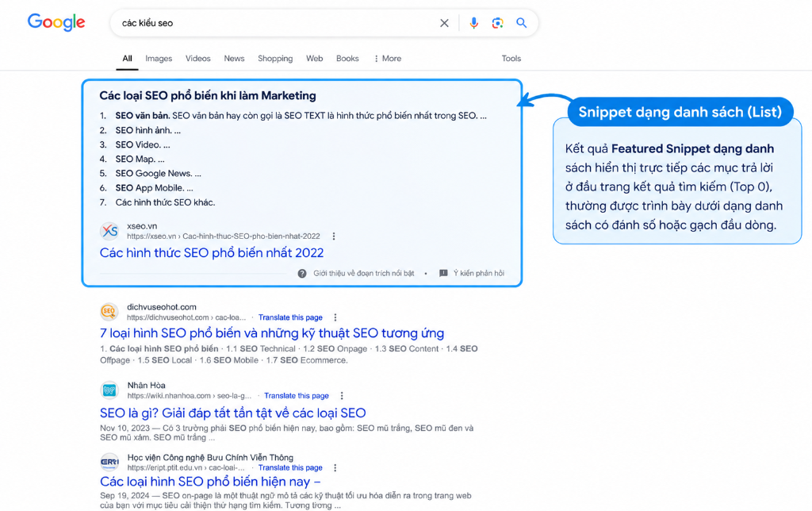The image size is (812, 511).
Task: Click the ERPI Học viện favicon
Action: [109, 462]
